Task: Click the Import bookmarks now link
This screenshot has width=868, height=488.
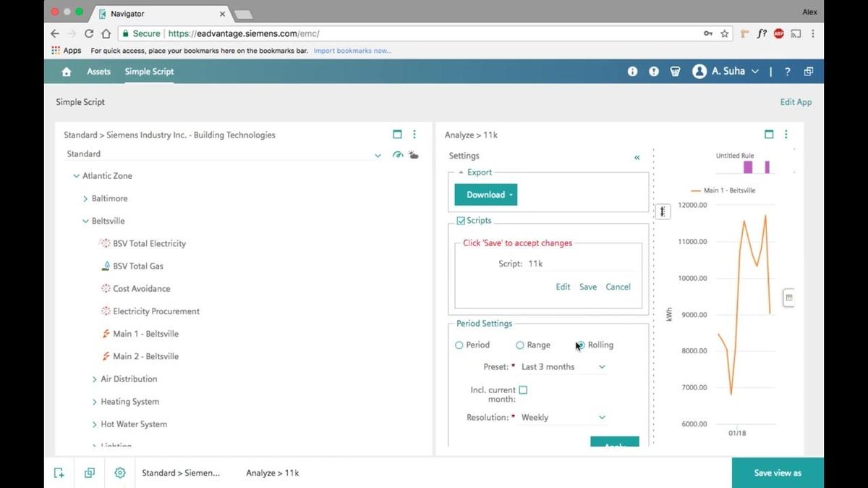Action: point(352,51)
